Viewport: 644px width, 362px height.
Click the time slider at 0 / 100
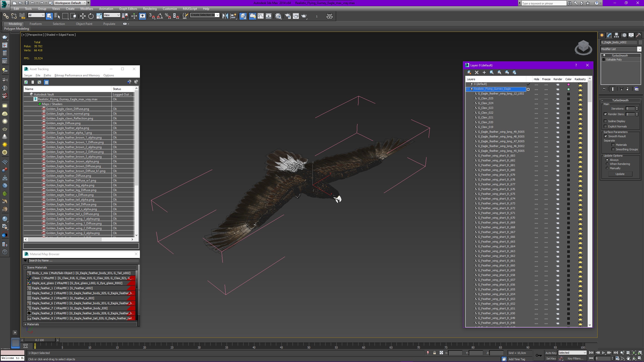39,340
